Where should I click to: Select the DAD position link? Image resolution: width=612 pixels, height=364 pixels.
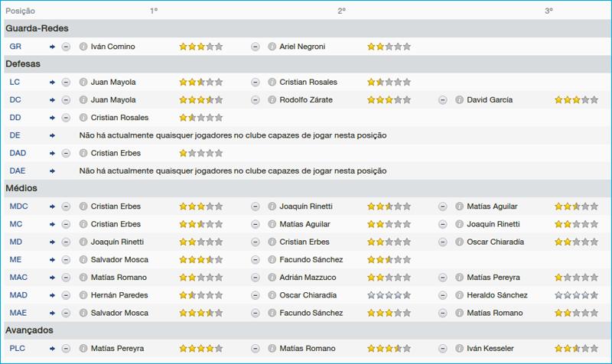[x=18, y=153]
